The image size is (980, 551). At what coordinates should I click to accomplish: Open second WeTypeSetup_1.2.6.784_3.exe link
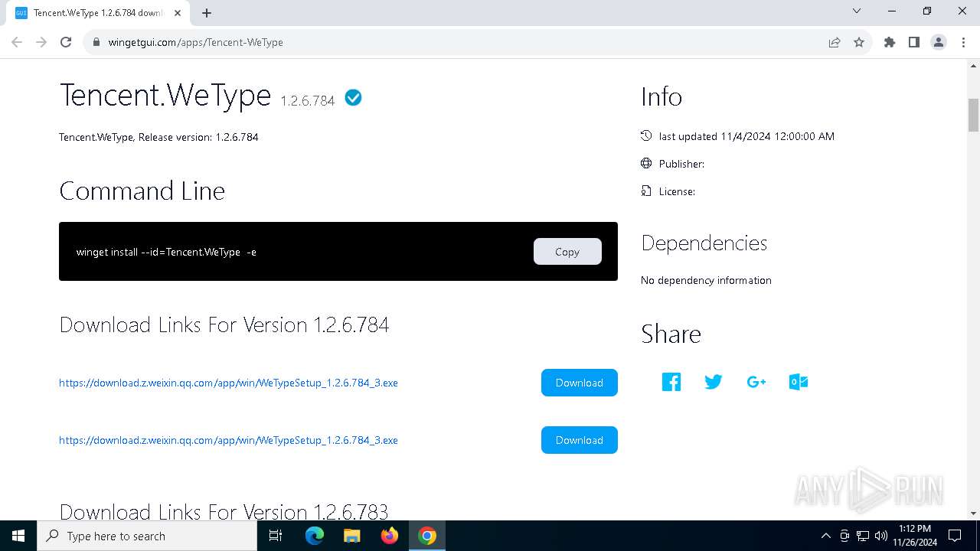[x=228, y=440]
